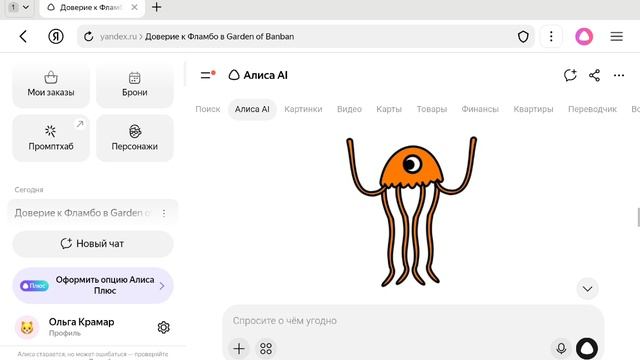Start voice input with microphone icon
Viewport: 640px width, 360px height.
point(561,349)
